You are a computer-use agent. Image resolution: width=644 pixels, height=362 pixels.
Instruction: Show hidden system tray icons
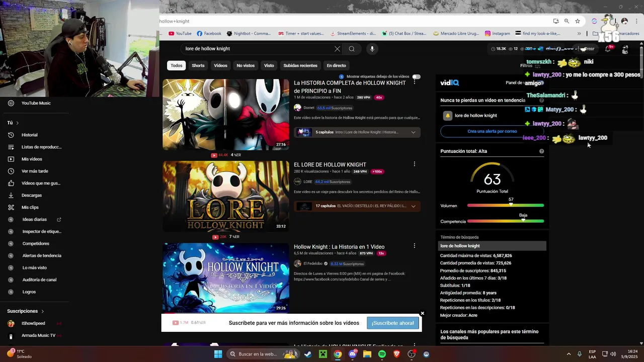coord(569,354)
